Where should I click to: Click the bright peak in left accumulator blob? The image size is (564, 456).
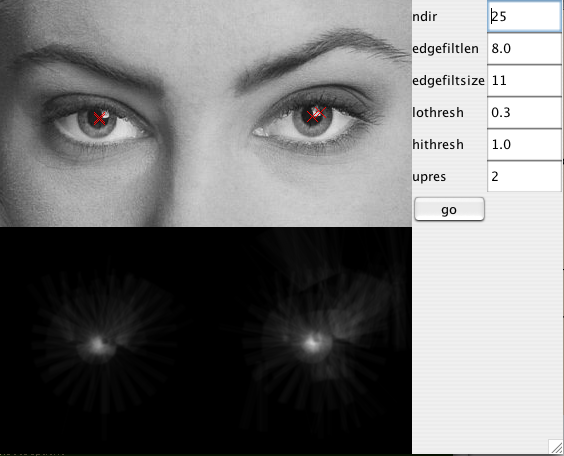click(97, 344)
